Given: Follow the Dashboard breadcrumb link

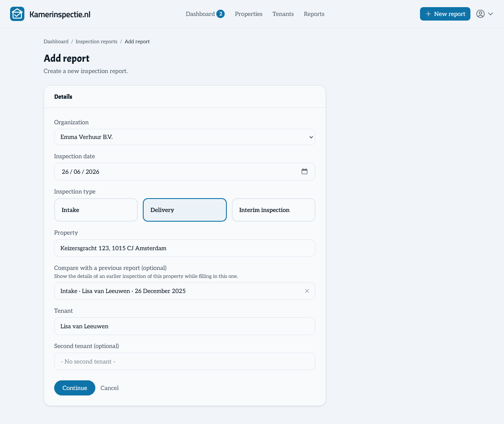Looking at the screenshot, I should [x=56, y=42].
